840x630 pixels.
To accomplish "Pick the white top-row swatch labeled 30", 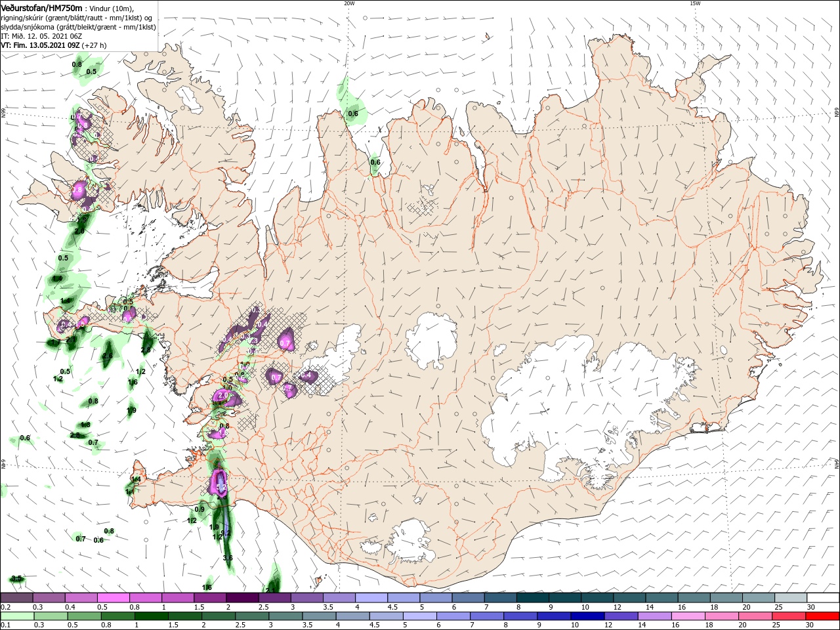I will pos(823,598).
